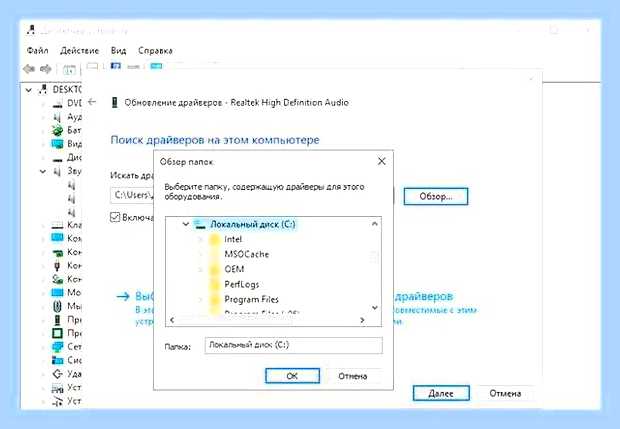Expand the Program Files folder arrow
The width and height of the screenshot is (620, 429).
click(x=200, y=300)
